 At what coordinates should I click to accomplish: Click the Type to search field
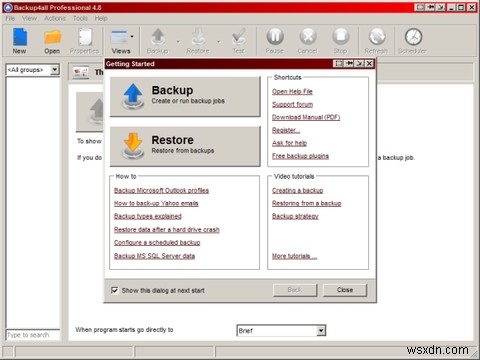coord(33,335)
